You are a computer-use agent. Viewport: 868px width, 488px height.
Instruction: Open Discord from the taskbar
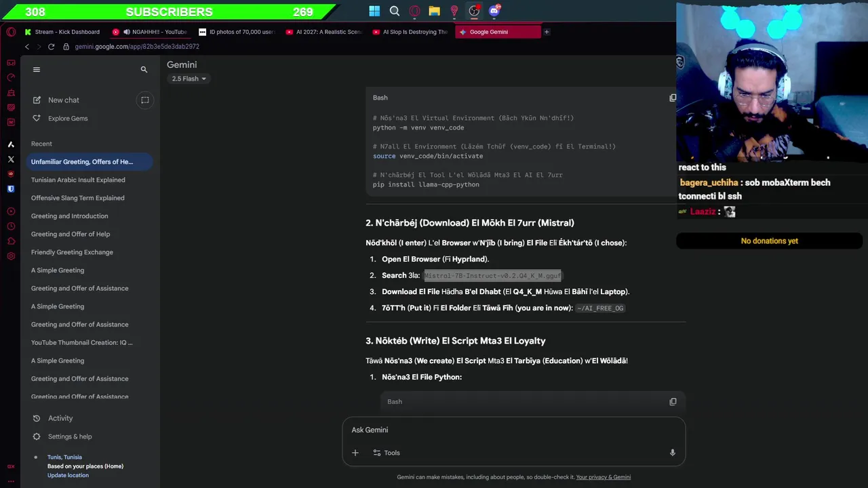click(x=494, y=11)
